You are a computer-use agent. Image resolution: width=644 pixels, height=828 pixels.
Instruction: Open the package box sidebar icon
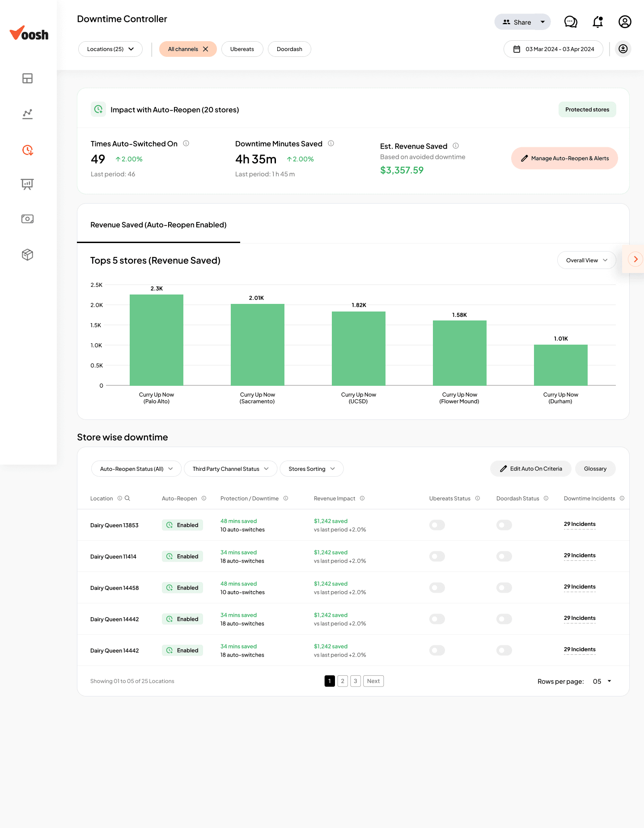(x=27, y=255)
